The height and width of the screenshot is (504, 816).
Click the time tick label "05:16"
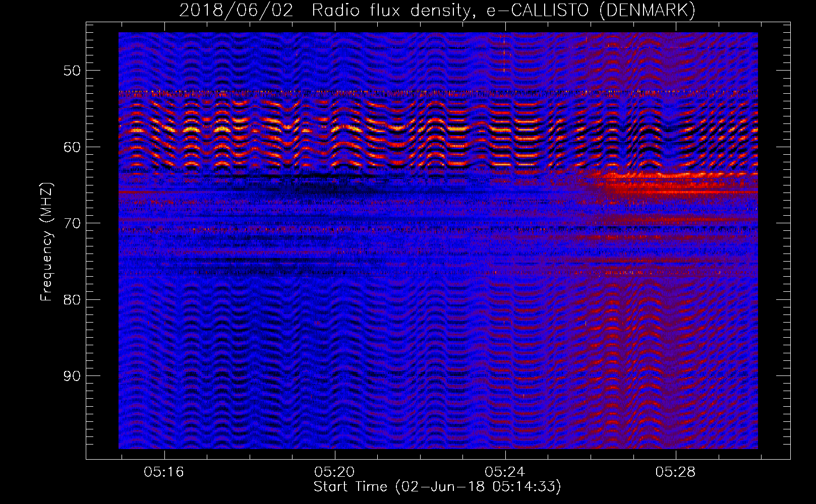pos(164,472)
